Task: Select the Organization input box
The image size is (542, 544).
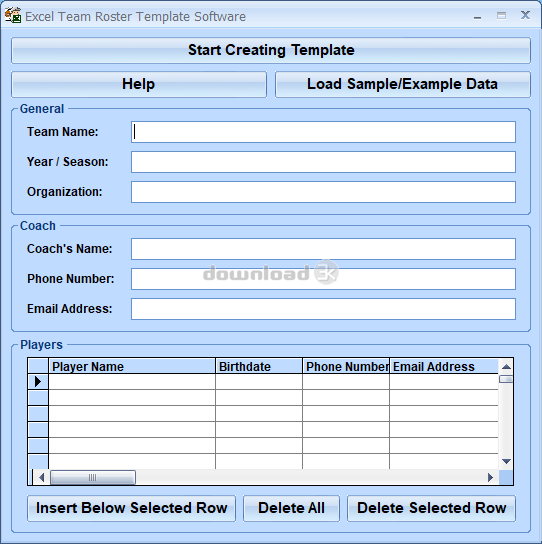Action: pyautogui.click(x=323, y=192)
